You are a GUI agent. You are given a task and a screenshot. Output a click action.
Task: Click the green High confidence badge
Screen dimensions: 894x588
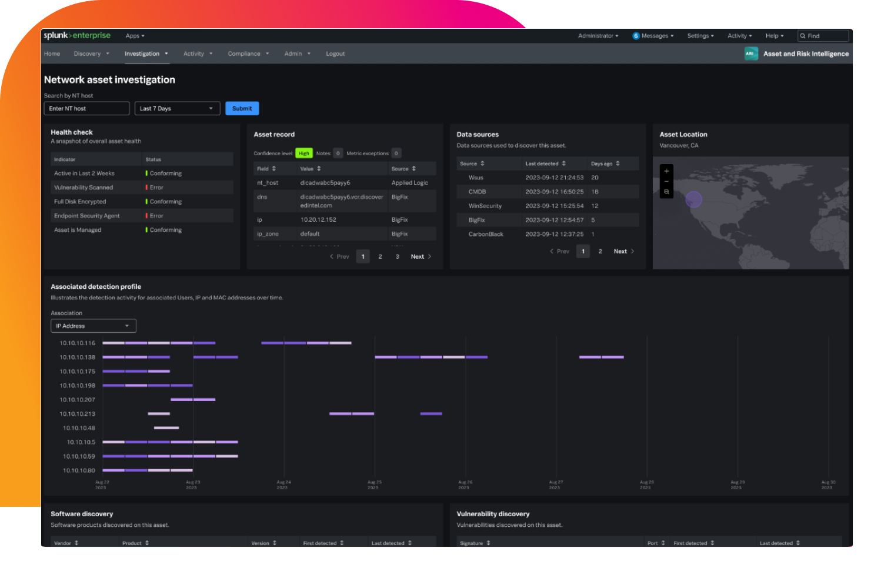point(303,153)
